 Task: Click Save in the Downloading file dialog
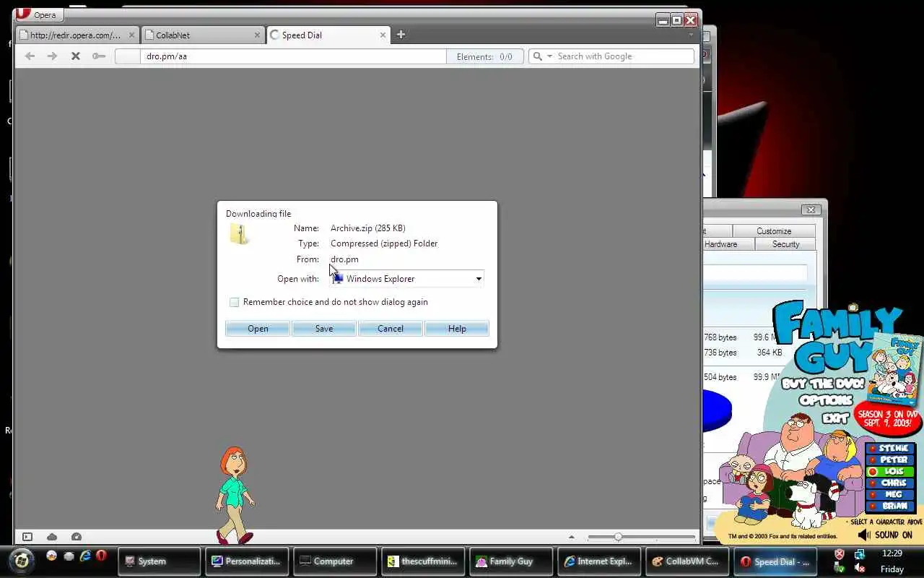pyautogui.click(x=324, y=329)
